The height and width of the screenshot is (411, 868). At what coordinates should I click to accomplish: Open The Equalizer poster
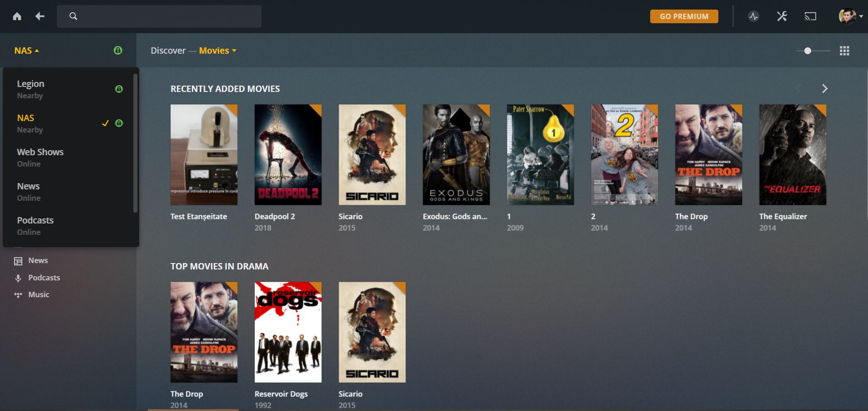(793, 155)
